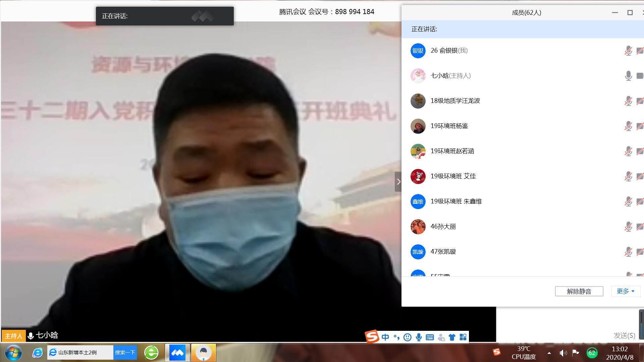
Task: Launch the 360 browser in the taskbar
Action: click(151, 353)
